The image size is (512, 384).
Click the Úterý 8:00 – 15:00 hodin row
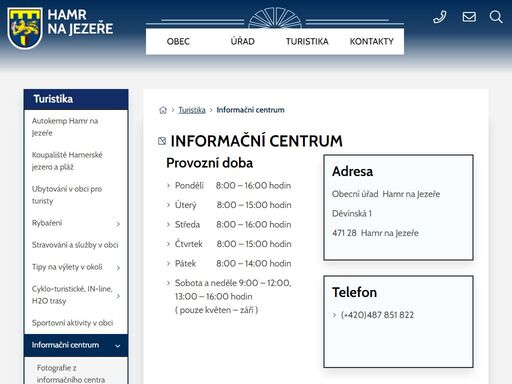pos(233,205)
